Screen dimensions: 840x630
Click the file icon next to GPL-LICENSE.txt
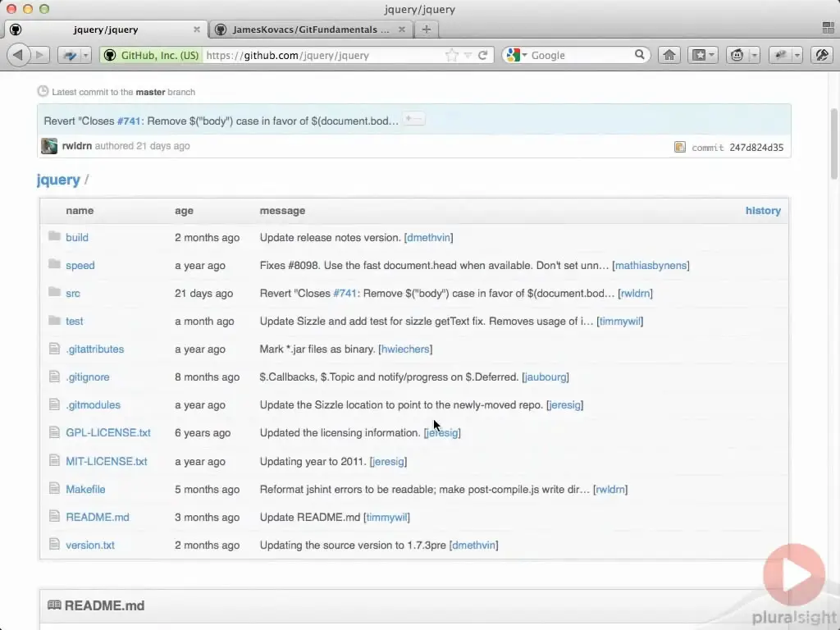pyautogui.click(x=54, y=432)
